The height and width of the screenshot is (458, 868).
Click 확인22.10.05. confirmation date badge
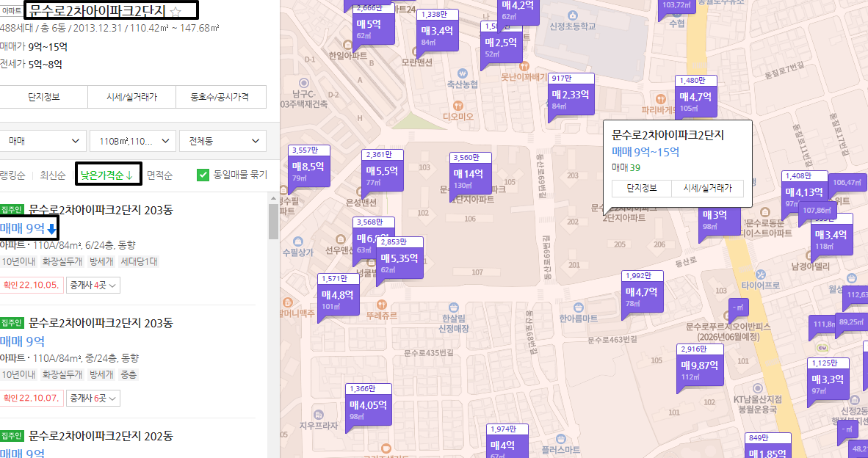coord(32,286)
